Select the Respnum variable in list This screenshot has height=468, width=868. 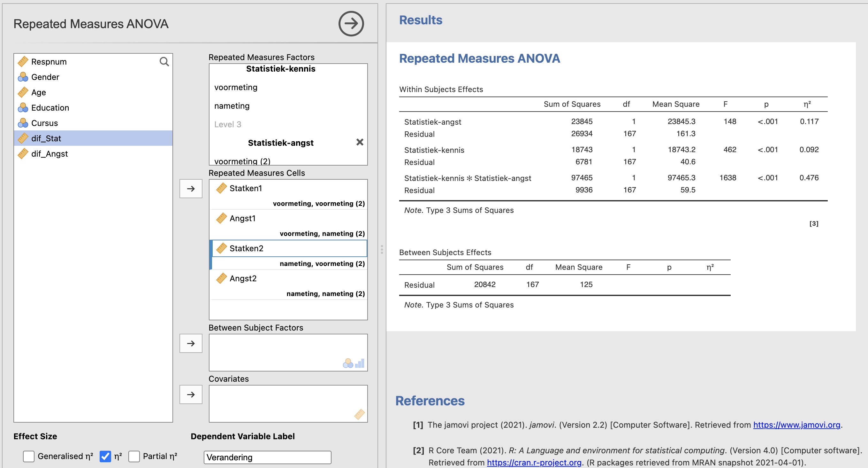(x=49, y=62)
